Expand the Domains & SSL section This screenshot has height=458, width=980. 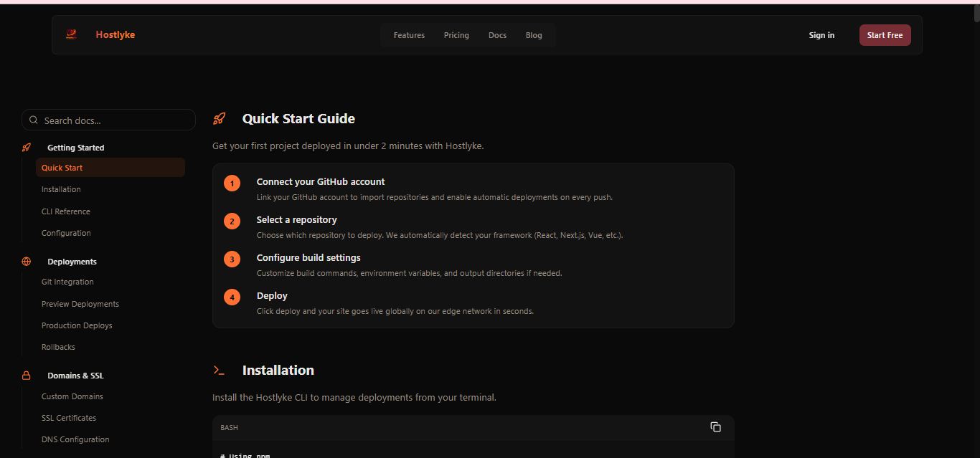[x=75, y=375]
